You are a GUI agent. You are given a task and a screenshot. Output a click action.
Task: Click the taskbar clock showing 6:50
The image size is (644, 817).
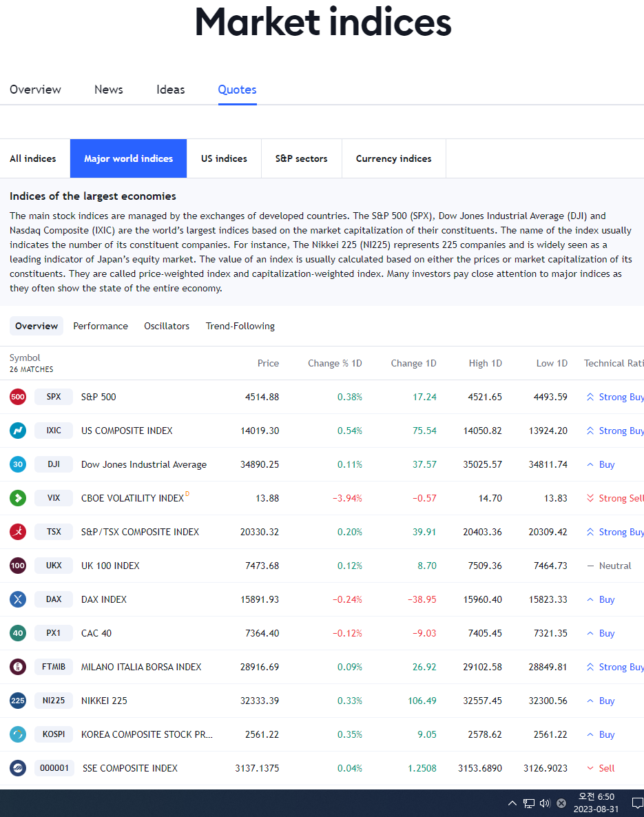click(596, 803)
